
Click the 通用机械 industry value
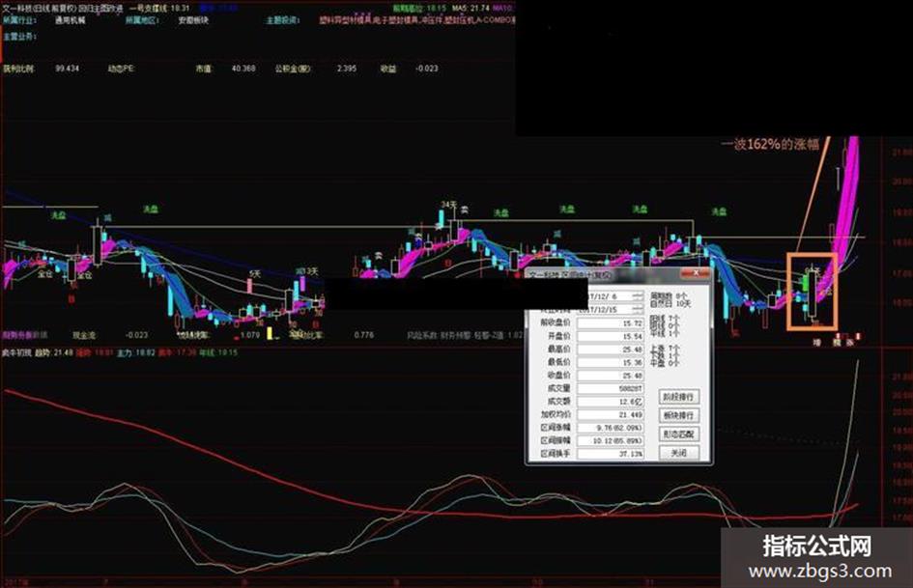click(70, 20)
